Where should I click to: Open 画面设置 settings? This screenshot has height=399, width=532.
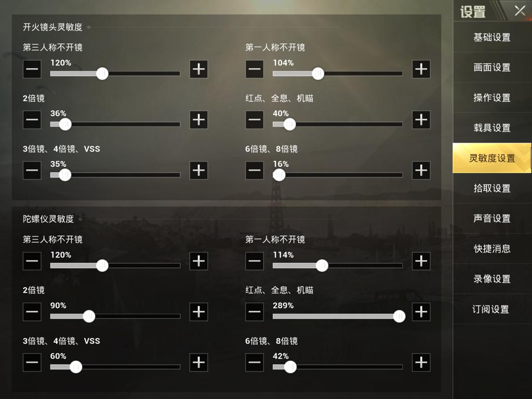click(x=492, y=68)
